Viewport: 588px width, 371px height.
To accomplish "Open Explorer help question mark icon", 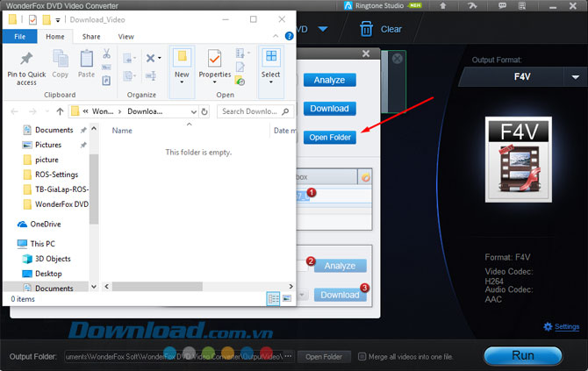I will (x=289, y=36).
